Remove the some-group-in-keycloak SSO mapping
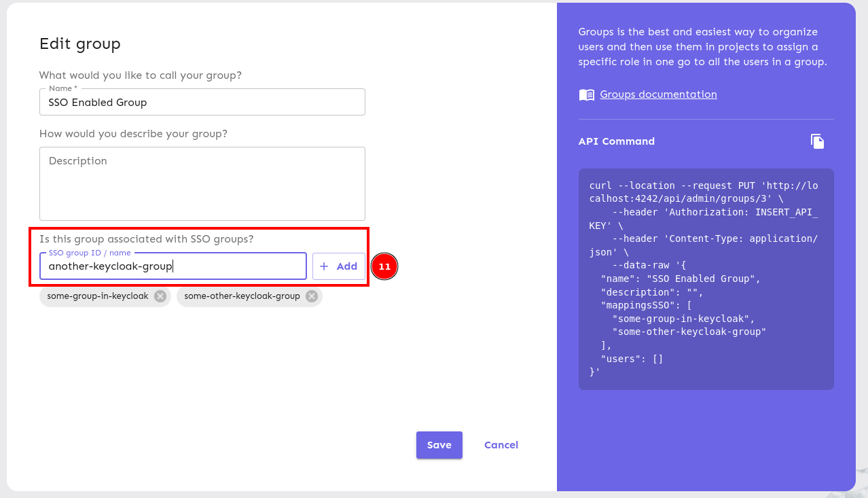Viewport: 868px width, 498px height. coord(160,296)
